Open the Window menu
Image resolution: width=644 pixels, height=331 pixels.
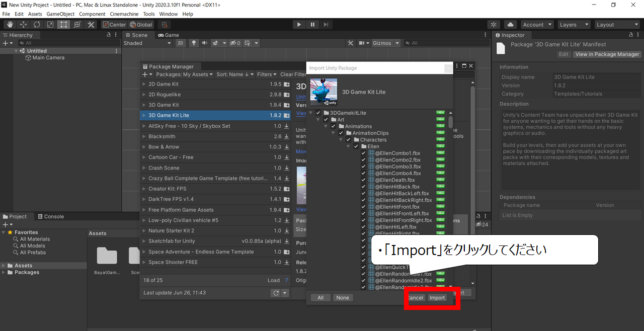click(169, 14)
